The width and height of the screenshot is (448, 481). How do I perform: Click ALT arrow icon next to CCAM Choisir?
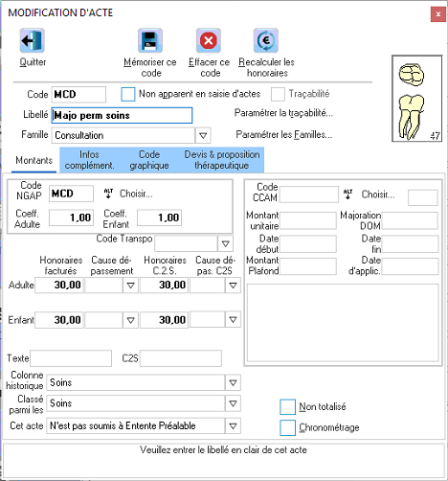pyautogui.click(x=347, y=195)
